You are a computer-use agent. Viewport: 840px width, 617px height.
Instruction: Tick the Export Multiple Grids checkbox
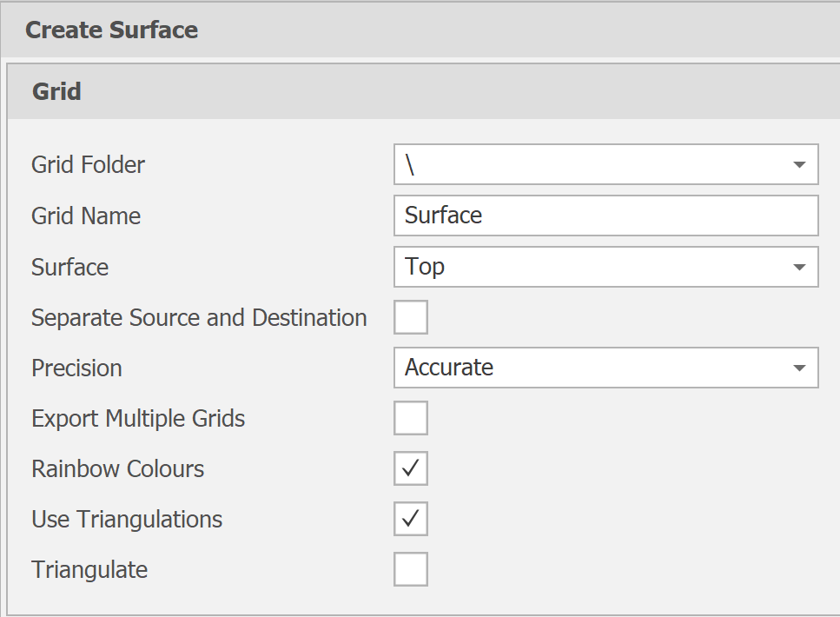tap(411, 418)
